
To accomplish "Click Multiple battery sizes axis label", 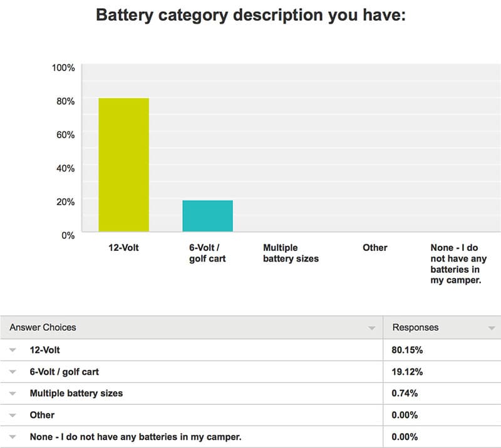I will 291,253.
